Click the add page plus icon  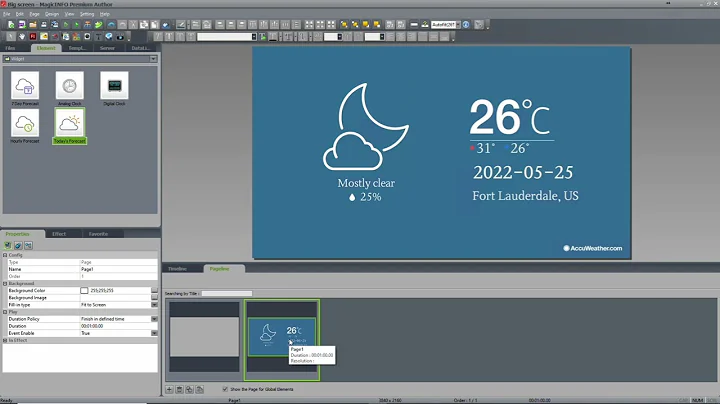[x=169, y=389]
